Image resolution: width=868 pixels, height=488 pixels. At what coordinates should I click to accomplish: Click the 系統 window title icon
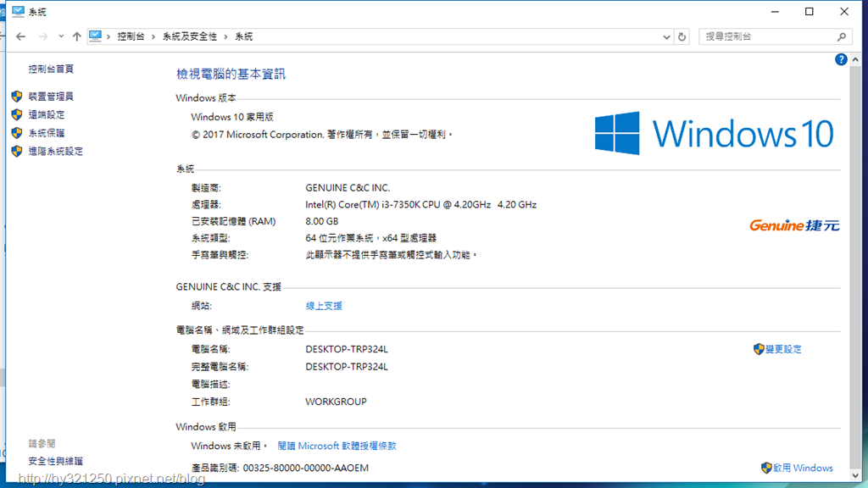19,11
